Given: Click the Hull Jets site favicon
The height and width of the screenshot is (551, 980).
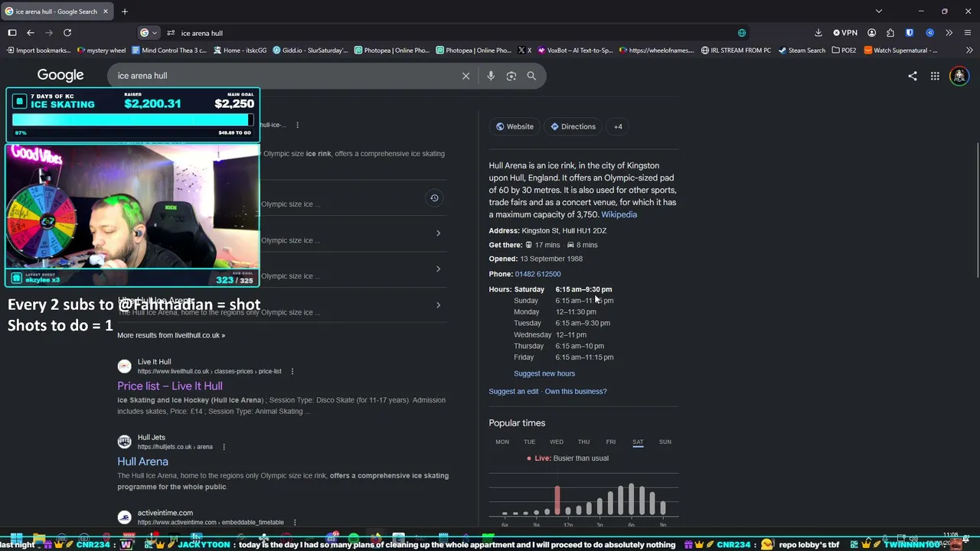Looking at the screenshot, I should coord(124,442).
